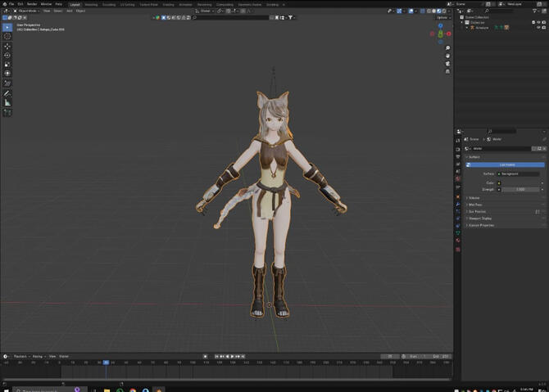Select the Cursor tool
This screenshot has width=549, height=392.
point(7,36)
